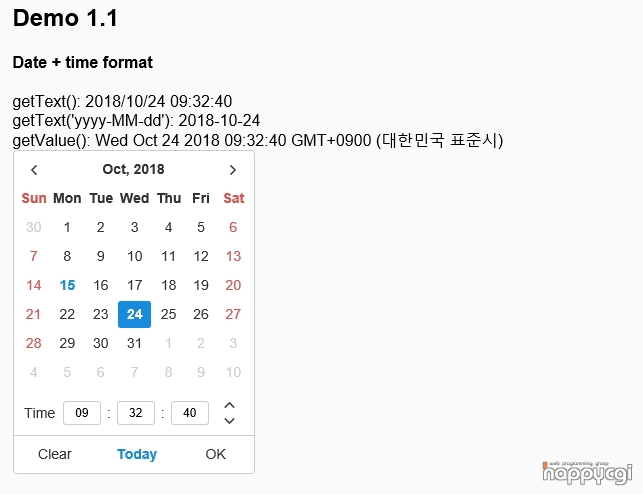The height and width of the screenshot is (494, 643).
Task: Select Saturday October 6
Action: point(233,227)
